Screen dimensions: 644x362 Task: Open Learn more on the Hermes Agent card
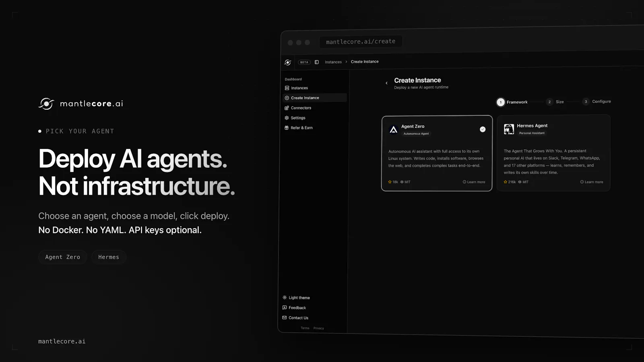pos(592,182)
